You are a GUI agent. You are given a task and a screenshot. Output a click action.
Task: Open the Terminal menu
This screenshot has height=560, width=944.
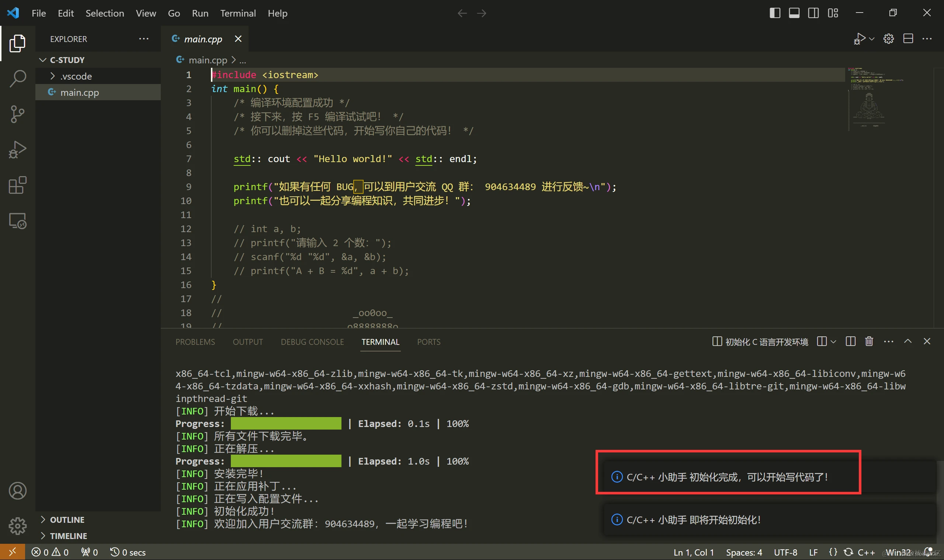(x=238, y=13)
